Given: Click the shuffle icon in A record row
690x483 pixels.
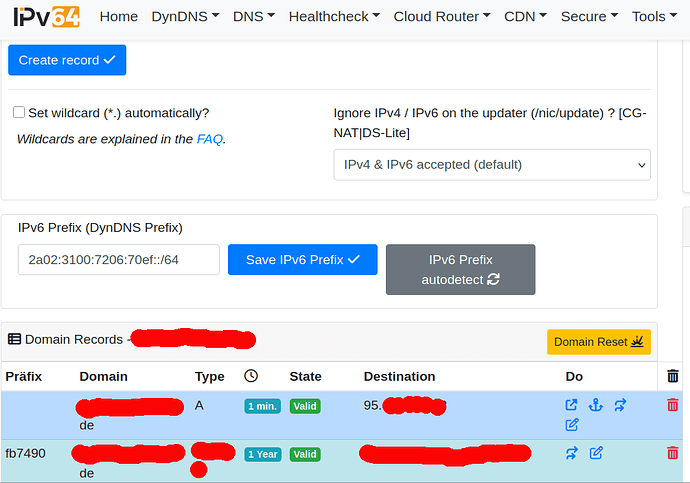Looking at the screenshot, I should click(620, 405).
